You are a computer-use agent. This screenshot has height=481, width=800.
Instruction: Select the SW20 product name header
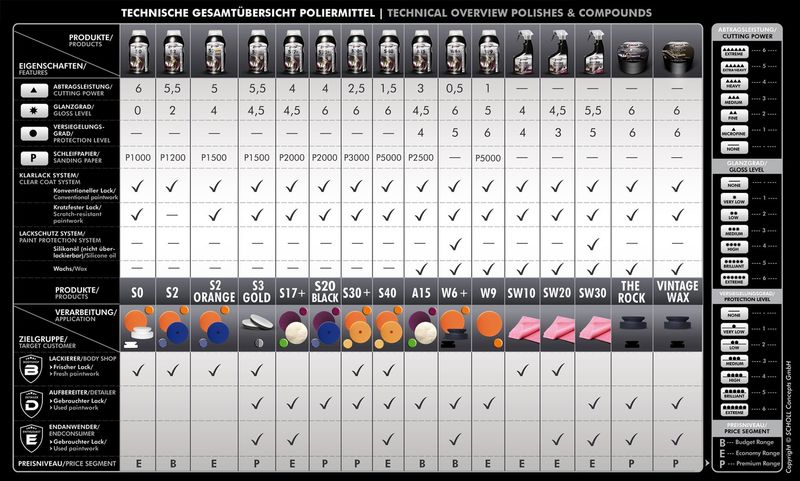tap(557, 293)
